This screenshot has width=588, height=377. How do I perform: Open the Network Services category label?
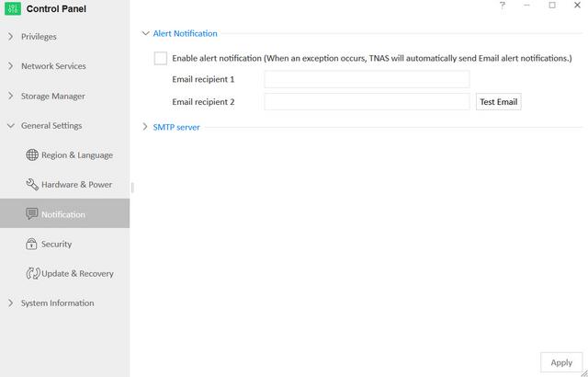tap(53, 66)
